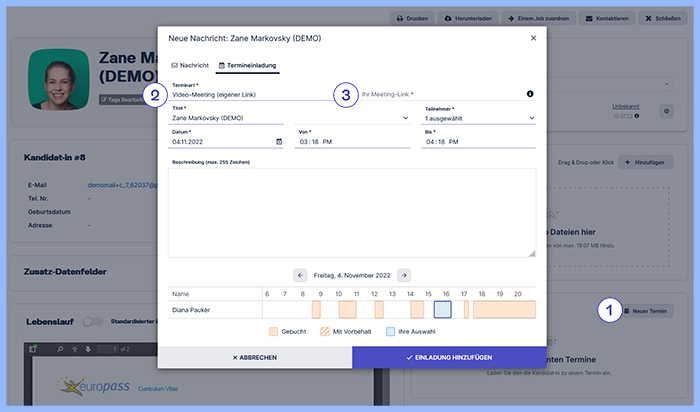Click Einladung hinzufügen button
Screen dimensions: 700x412
coord(449,357)
